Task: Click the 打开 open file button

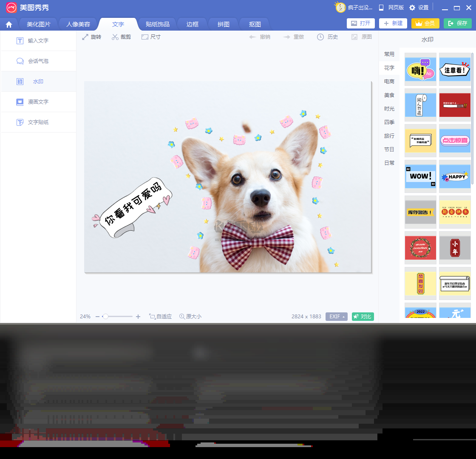Action: 361,23
